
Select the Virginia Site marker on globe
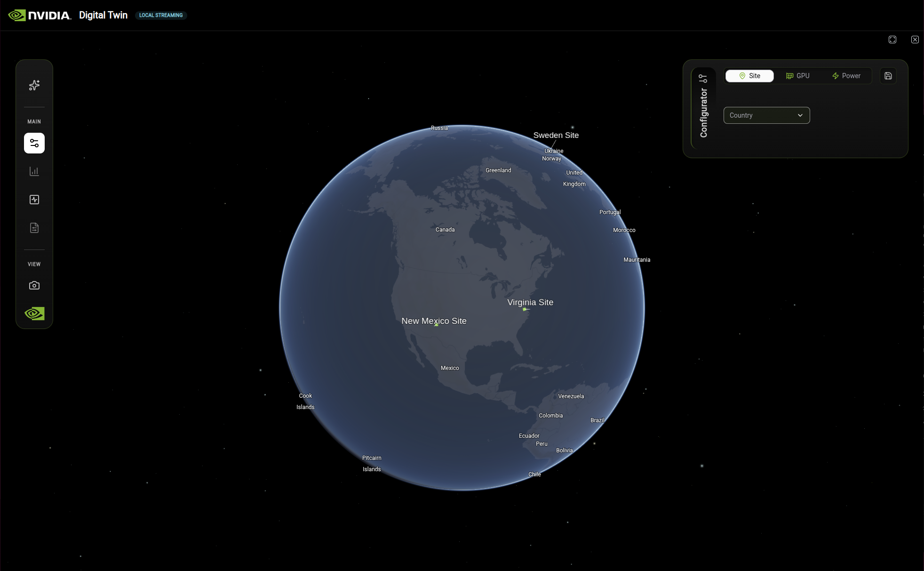pyautogui.click(x=525, y=309)
